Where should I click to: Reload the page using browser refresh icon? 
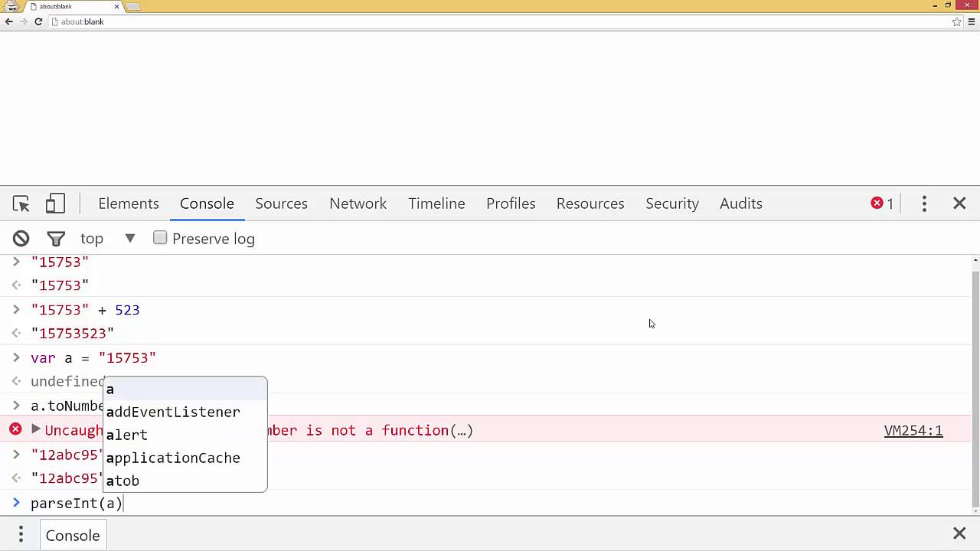click(38, 21)
